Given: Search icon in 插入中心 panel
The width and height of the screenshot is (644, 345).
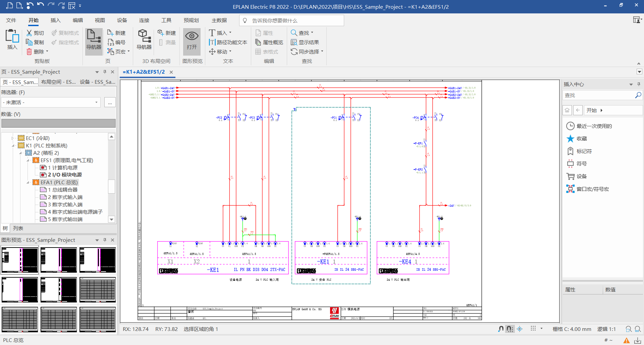Looking at the screenshot, I should [x=638, y=95].
